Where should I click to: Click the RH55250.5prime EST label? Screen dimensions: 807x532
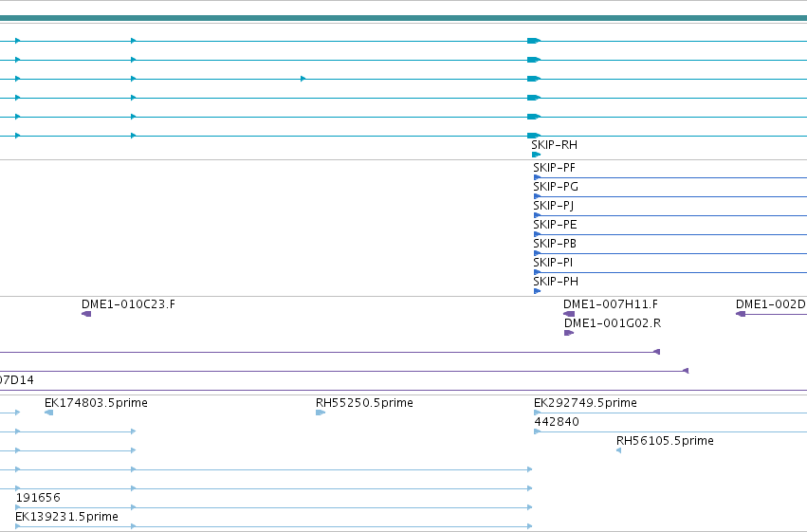pyautogui.click(x=364, y=403)
